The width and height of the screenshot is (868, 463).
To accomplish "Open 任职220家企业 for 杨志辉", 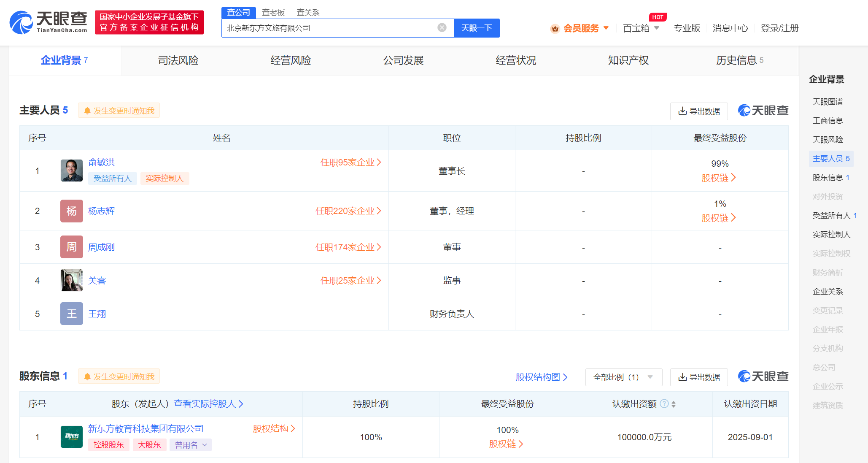I will point(348,211).
